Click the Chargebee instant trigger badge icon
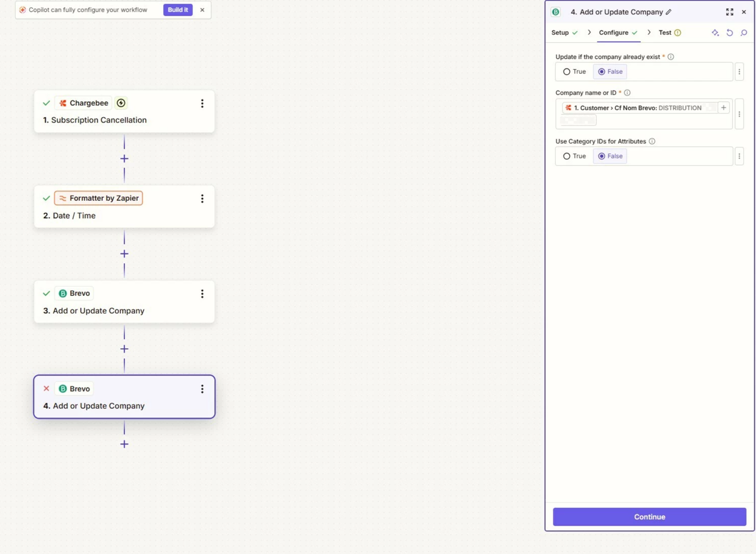756x554 pixels. pyautogui.click(x=121, y=103)
